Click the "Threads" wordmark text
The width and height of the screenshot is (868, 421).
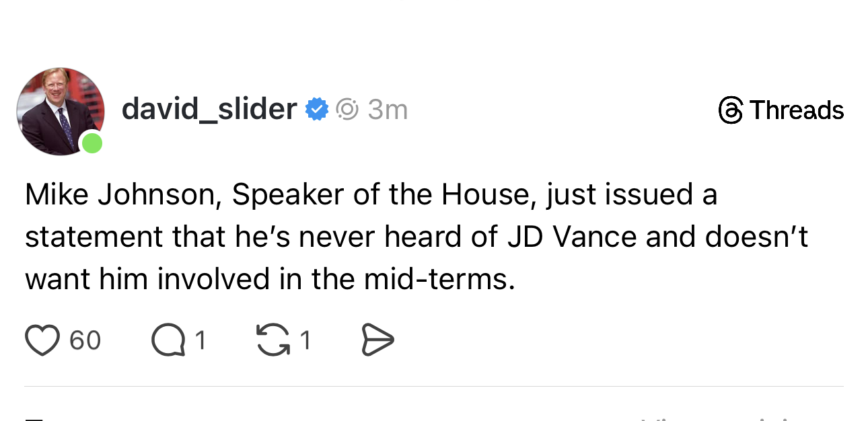(x=797, y=110)
